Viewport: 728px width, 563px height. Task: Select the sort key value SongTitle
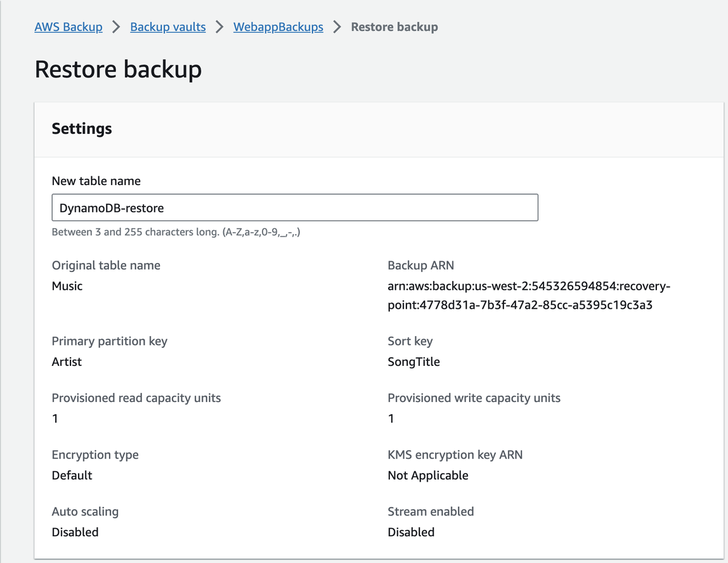(x=413, y=361)
